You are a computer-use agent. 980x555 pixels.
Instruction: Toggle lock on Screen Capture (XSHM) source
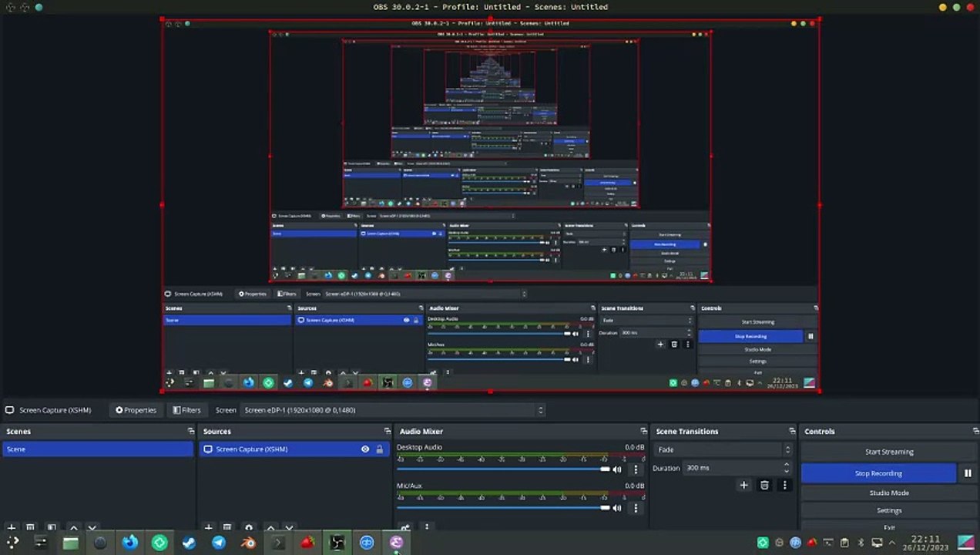379,449
